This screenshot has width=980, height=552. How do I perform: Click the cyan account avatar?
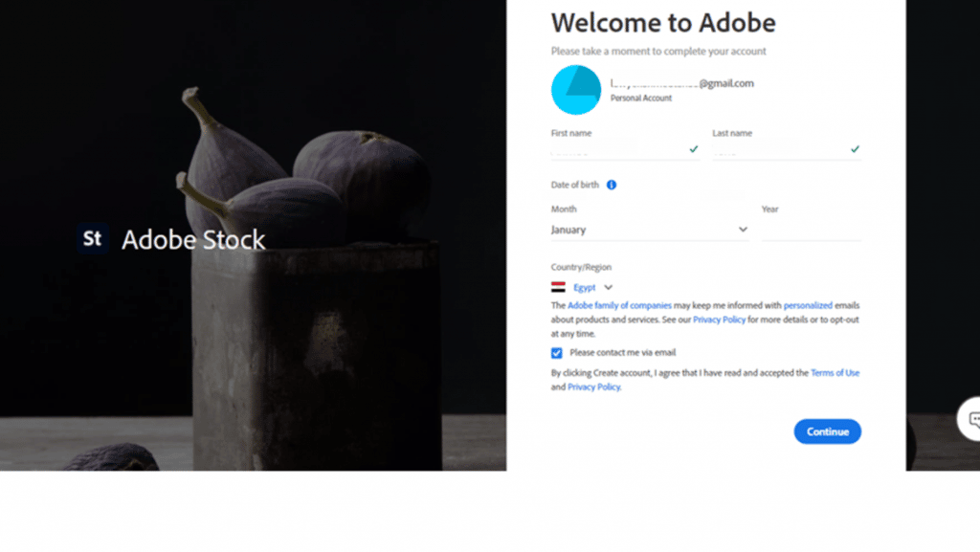coord(575,90)
